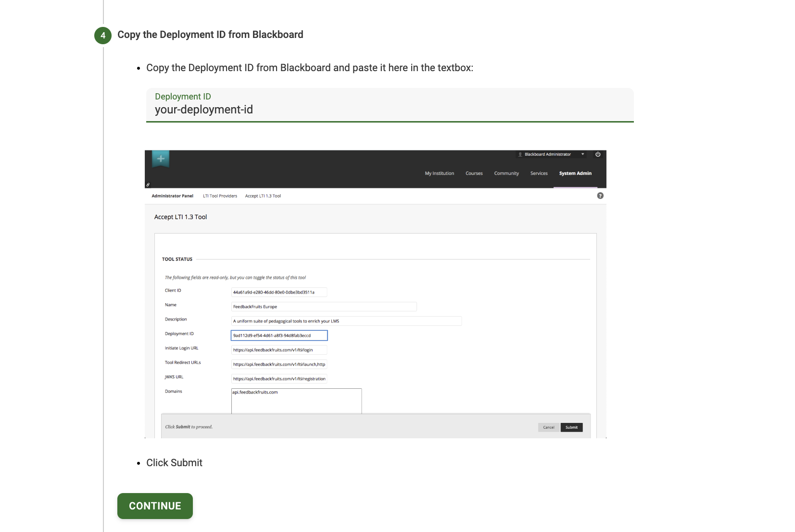
Task: Click the plus bookmark icon in the Blackboard header
Action: (161, 159)
